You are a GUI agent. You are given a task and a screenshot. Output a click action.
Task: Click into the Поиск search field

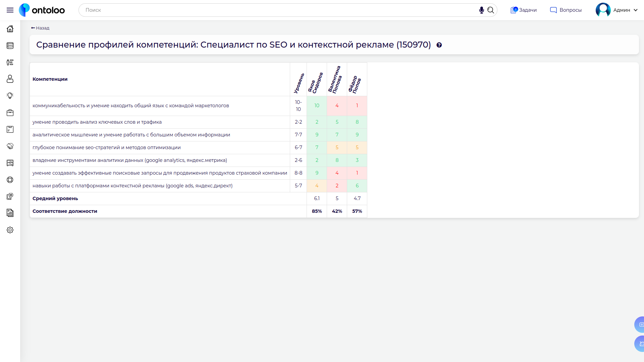278,10
